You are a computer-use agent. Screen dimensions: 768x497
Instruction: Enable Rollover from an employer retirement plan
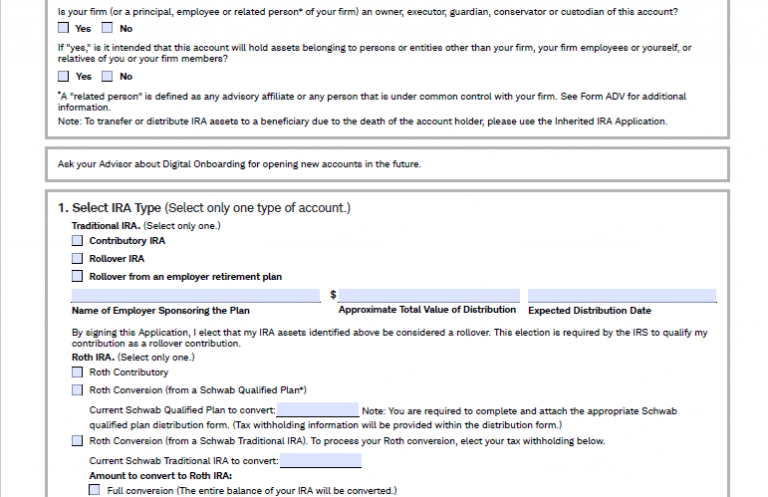77,276
